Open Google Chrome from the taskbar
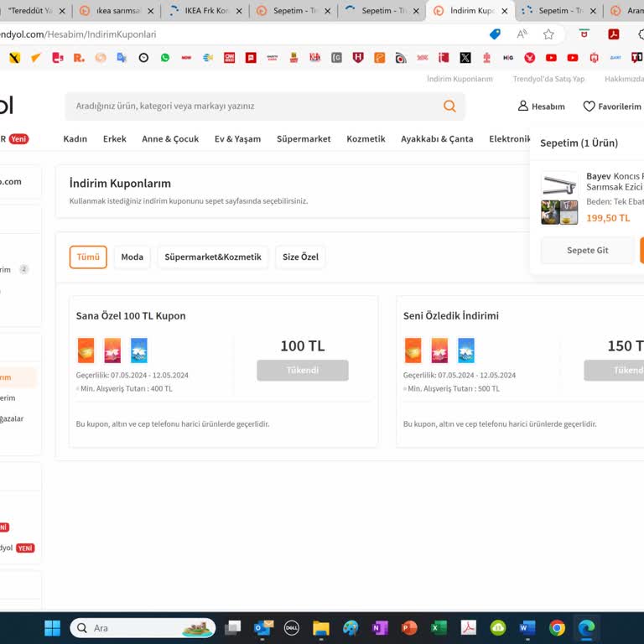The height and width of the screenshot is (644, 644). coord(557,627)
